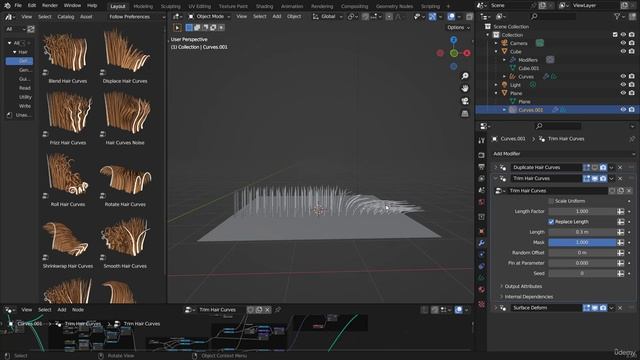Uncheck the Replace Length checkbox
This screenshot has height=360, width=640.
(x=551, y=222)
